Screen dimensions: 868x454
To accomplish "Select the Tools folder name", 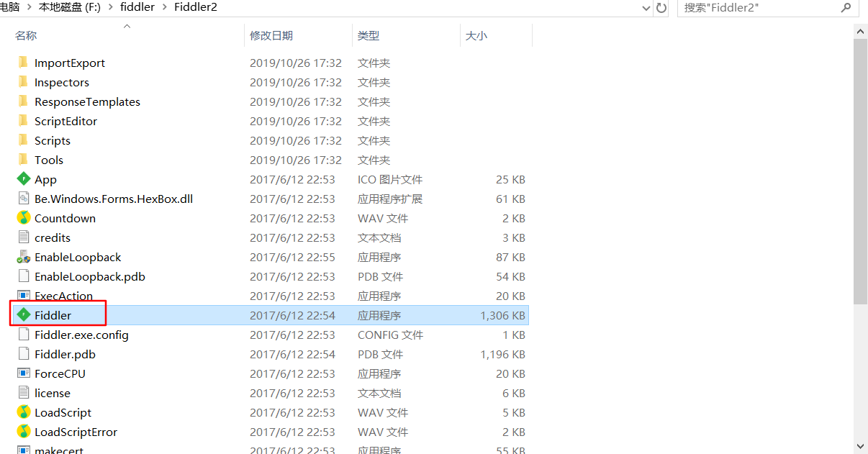I will [49, 160].
